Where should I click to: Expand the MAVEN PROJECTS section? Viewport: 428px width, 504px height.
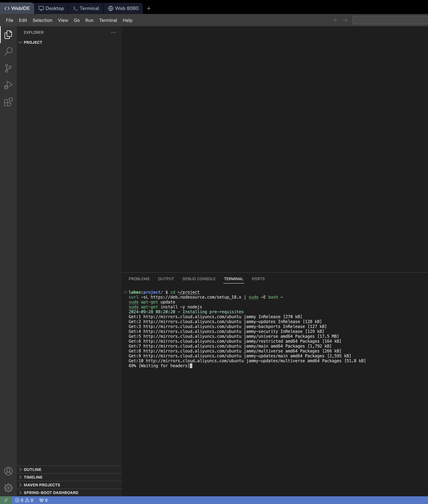click(42, 485)
